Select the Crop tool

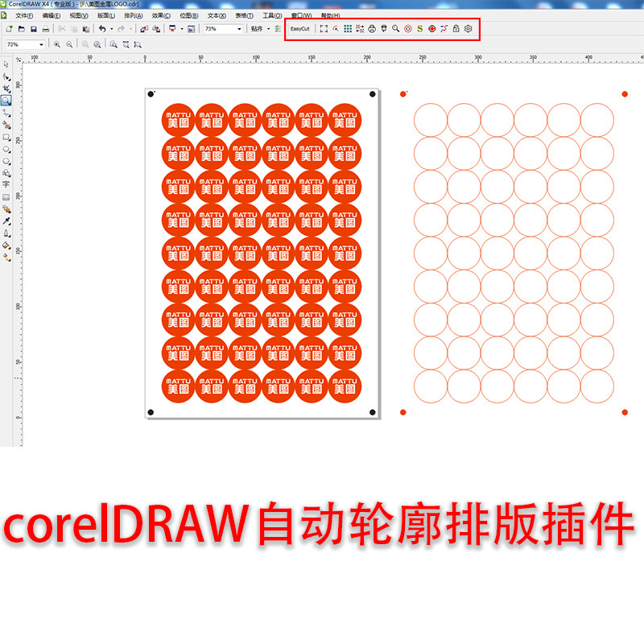pyautogui.click(x=6, y=89)
